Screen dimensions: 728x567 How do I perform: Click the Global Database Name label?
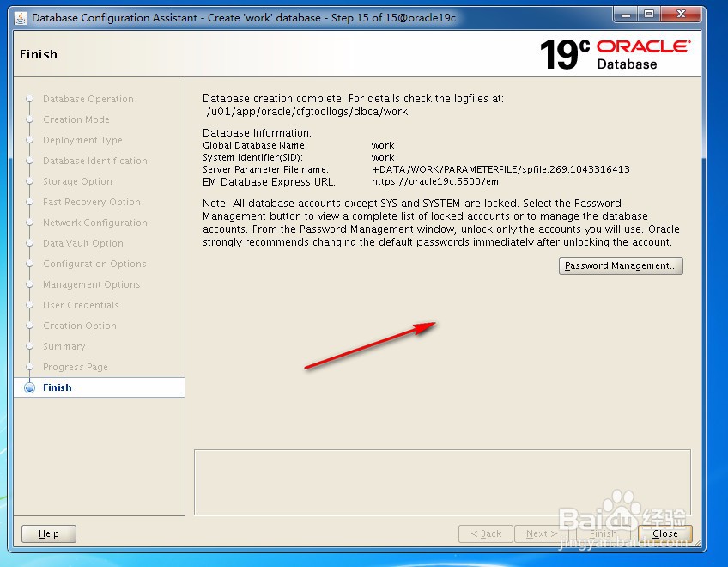coord(255,145)
